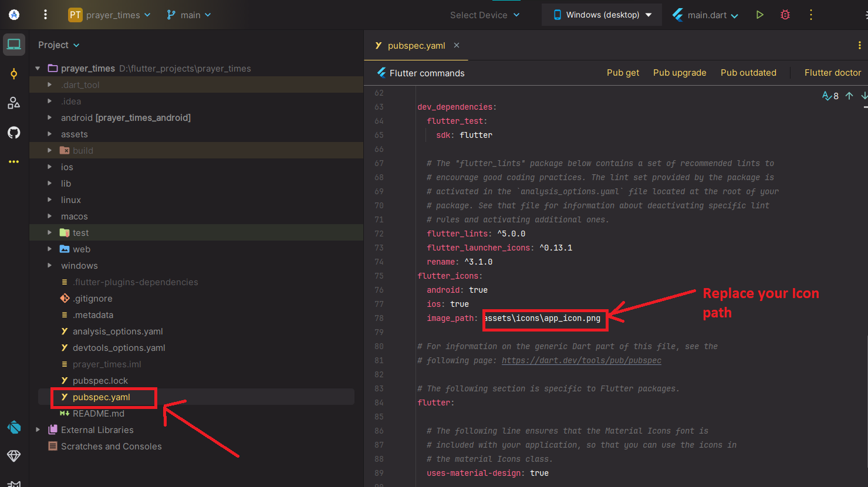Collapse the prayer_times project root
The width and height of the screenshot is (868, 487).
38,69
